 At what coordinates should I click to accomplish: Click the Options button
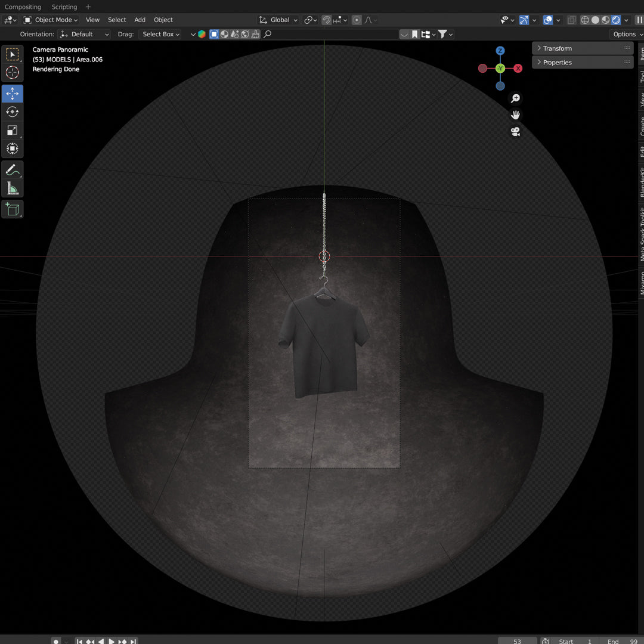tap(624, 34)
